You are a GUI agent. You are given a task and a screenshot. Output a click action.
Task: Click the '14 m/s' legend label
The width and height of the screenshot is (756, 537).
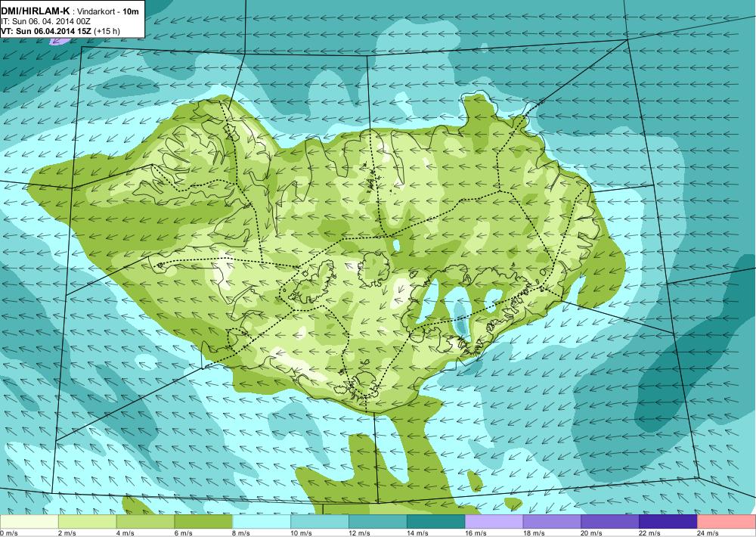coord(417,533)
